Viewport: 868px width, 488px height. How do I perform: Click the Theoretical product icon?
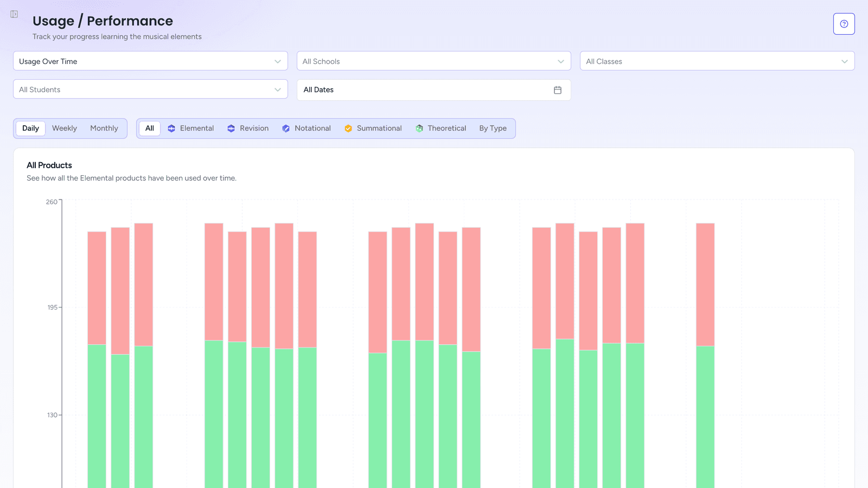click(x=419, y=129)
